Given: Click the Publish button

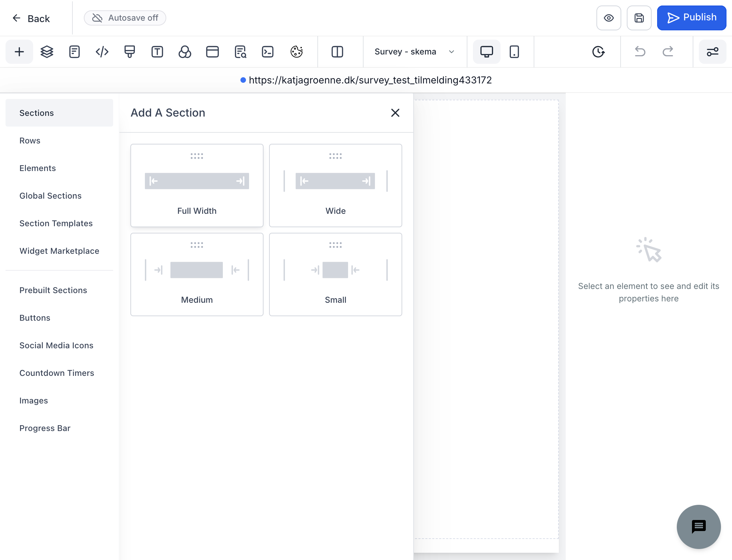Looking at the screenshot, I should [x=692, y=18].
